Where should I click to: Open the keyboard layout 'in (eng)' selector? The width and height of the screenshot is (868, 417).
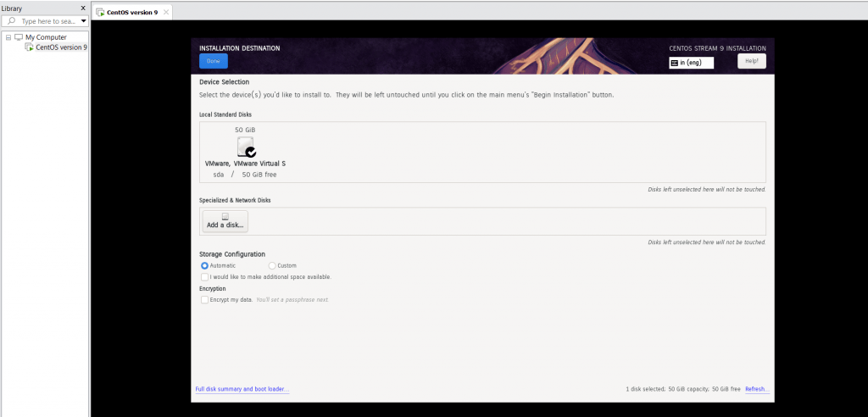point(691,63)
